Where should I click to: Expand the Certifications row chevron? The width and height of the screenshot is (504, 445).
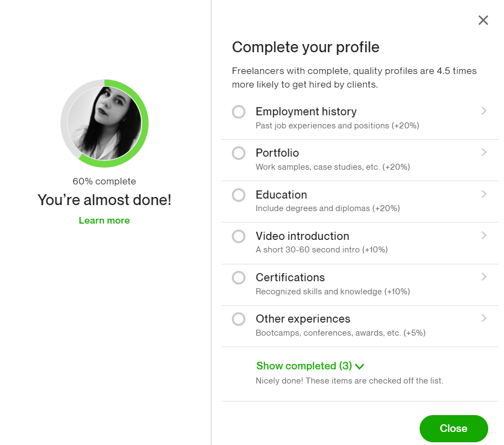[484, 276]
